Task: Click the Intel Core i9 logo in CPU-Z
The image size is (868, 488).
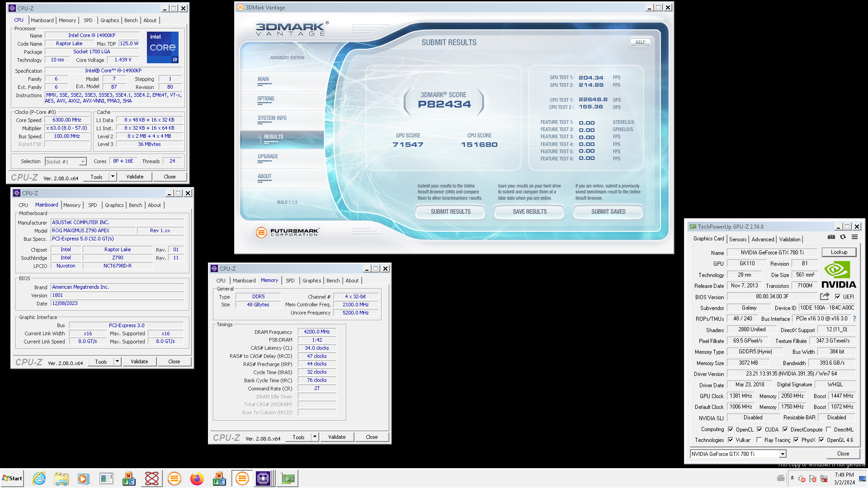Action: pyautogui.click(x=163, y=47)
